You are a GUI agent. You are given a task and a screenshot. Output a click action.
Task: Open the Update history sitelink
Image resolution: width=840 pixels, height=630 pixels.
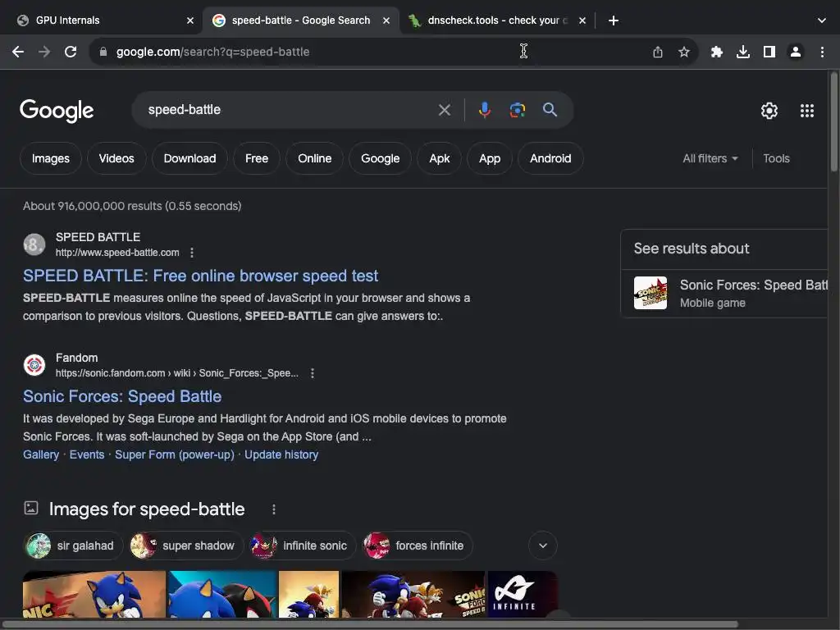pyautogui.click(x=281, y=454)
